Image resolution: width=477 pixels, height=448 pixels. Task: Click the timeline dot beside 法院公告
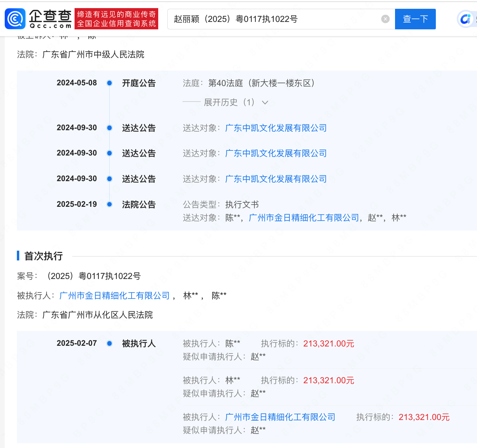[109, 204]
